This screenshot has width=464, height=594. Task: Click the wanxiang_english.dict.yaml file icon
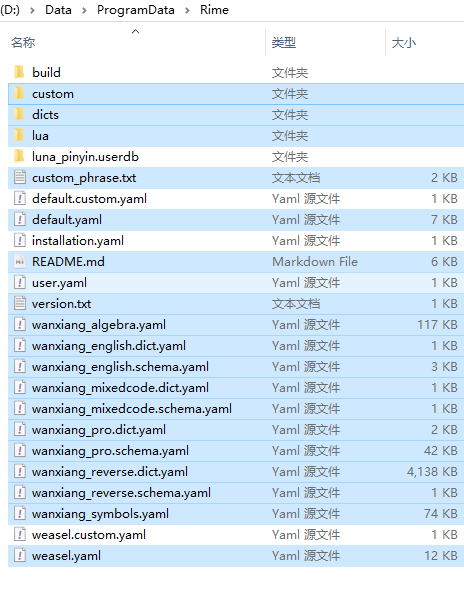pyautogui.click(x=20, y=345)
